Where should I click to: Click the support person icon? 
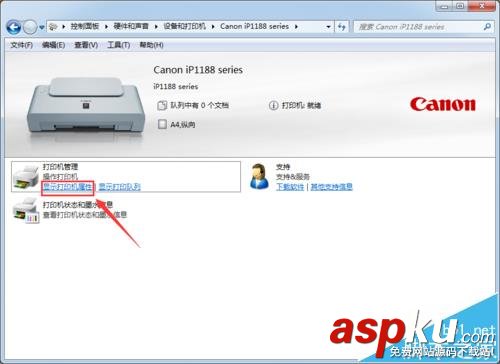pyautogui.click(x=259, y=176)
